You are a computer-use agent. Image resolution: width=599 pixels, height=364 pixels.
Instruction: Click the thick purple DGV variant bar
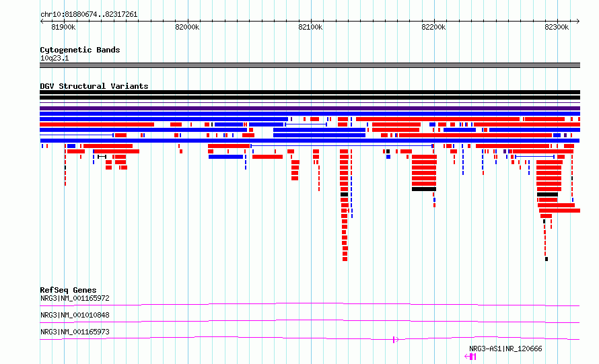point(310,108)
